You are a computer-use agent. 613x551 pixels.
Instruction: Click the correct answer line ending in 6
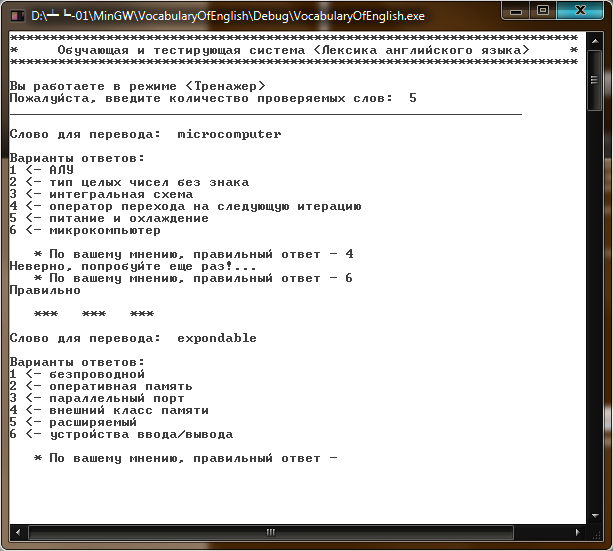194,278
